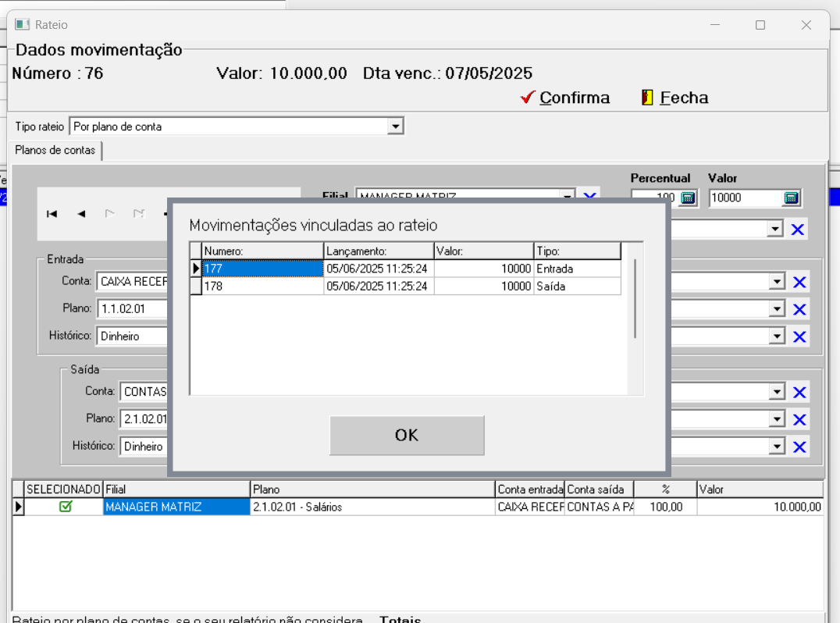Screen dimensions: 840x623
Task: Click the Rateio window title icon
Action: [x=22, y=25]
